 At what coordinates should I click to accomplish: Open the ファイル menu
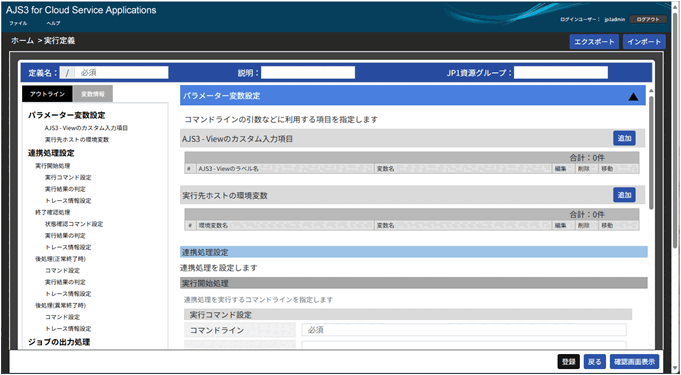(18, 23)
